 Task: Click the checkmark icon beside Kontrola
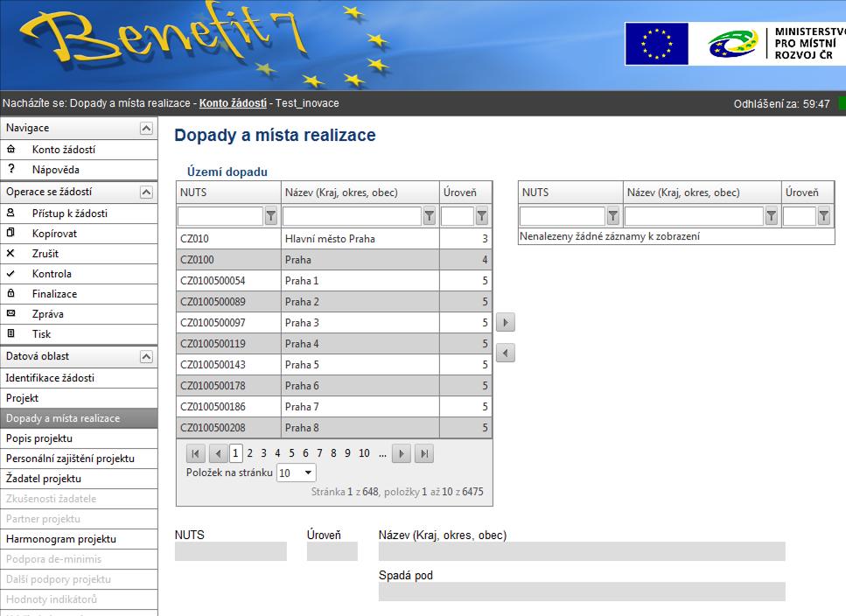pyautogui.click(x=10, y=274)
